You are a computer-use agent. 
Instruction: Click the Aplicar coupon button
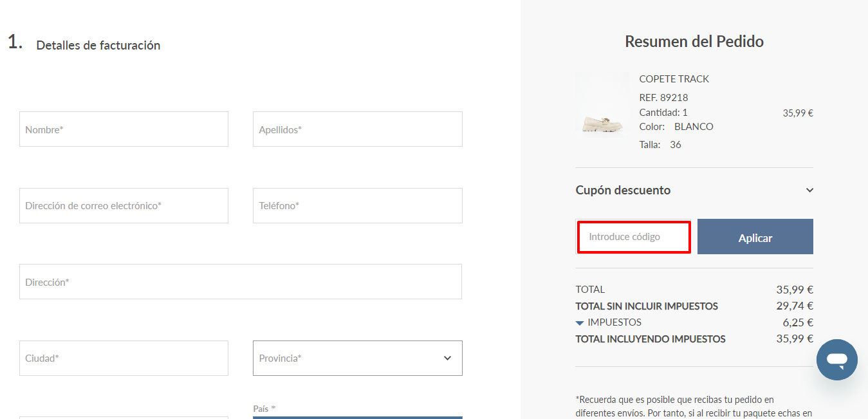[755, 237]
